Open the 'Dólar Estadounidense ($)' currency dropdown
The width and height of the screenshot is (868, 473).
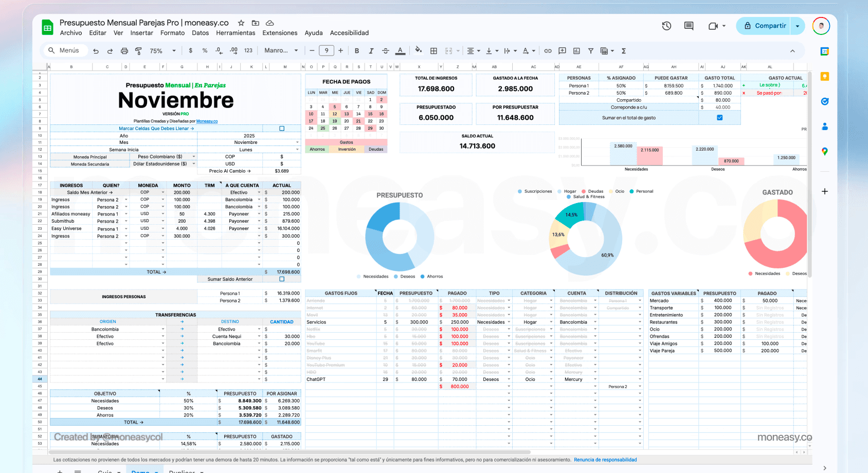click(194, 164)
